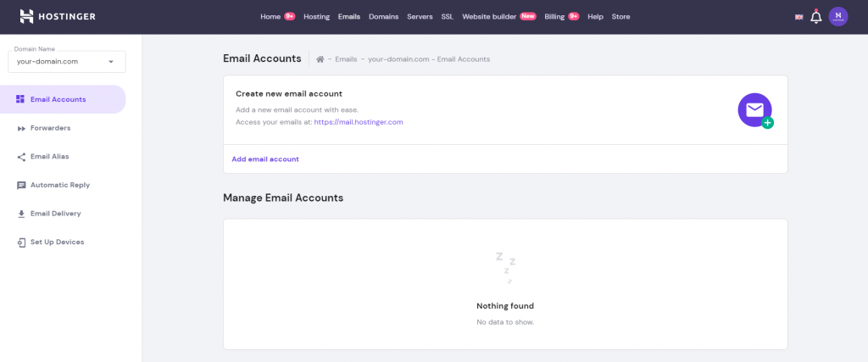This screenshot has width=868, height=362.
Task: Open the Hosting menu
Action: pos(316,16)
